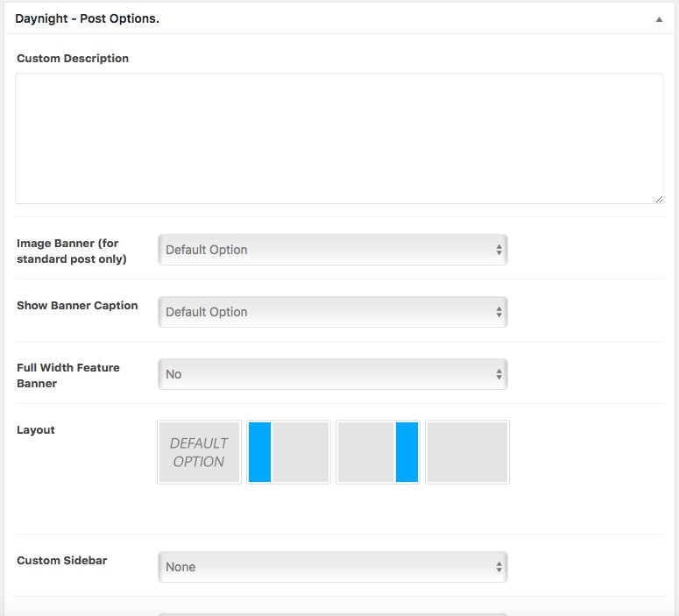The image size is (679, 616).
Task: Choose the left sidebar layout icon
Action: pos(288,452)
